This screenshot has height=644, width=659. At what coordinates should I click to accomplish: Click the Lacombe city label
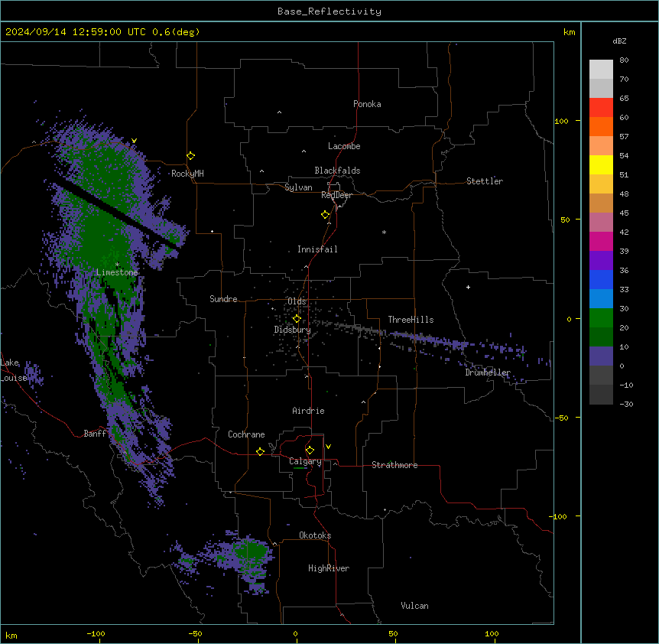[x=344, y=146]
